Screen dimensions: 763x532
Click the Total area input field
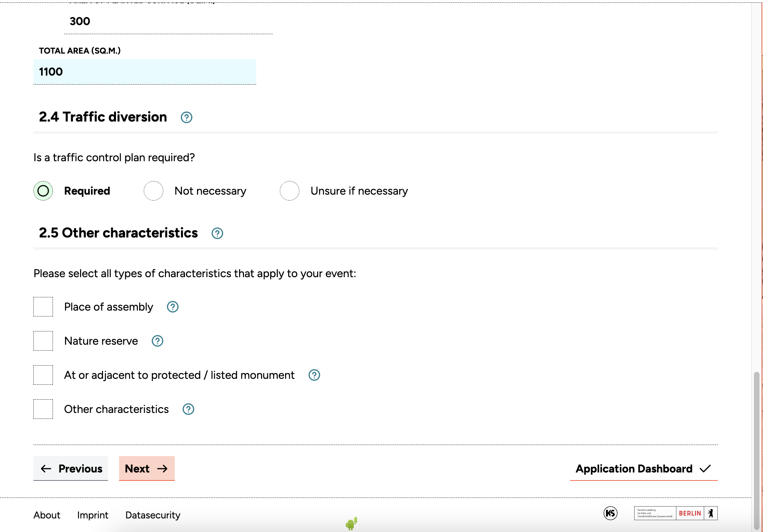click(144, 72)
